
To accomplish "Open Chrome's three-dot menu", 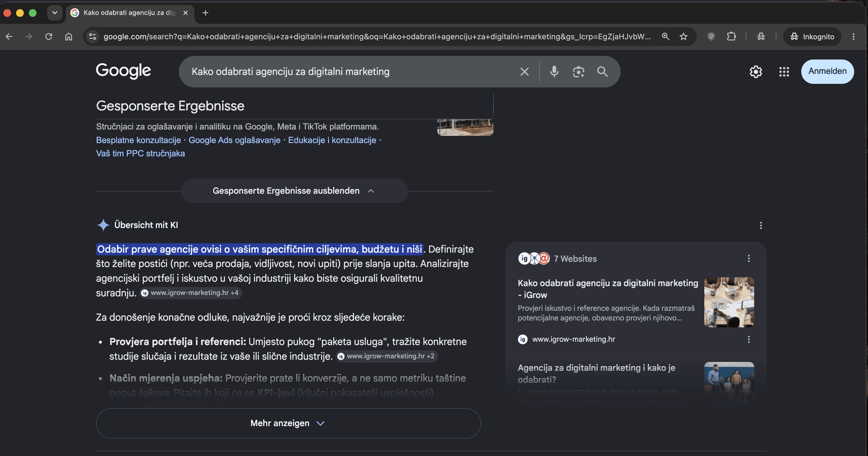I will pos(854,36).
